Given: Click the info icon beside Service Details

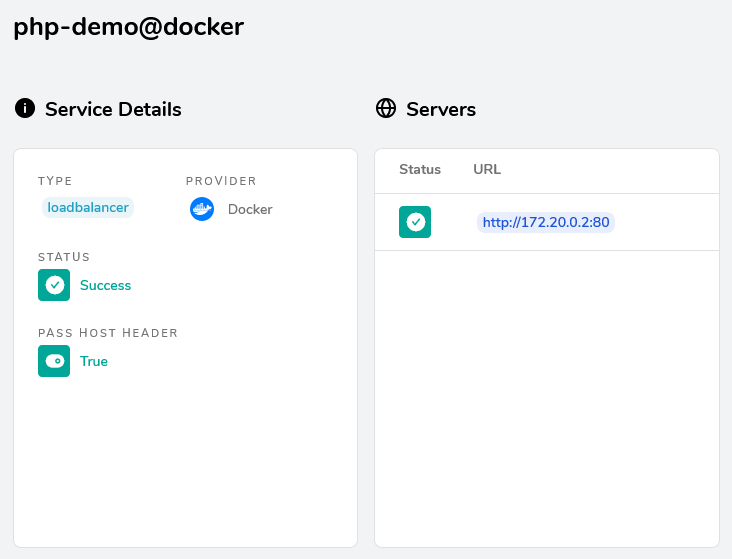Looking at the screenshot, I should coord(25,108).
